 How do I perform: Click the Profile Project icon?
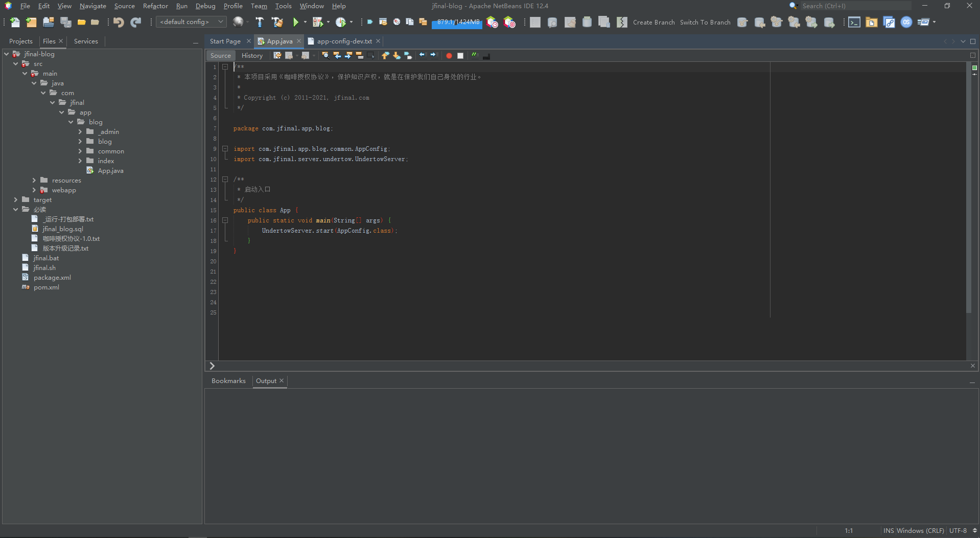(340, 22)
